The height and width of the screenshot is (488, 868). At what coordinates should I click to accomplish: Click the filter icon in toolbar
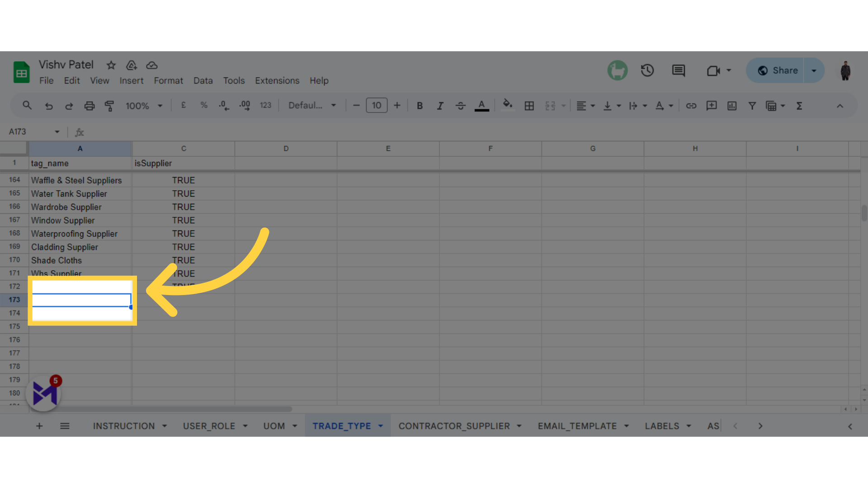pyautogui.click(x=752, y=106)
